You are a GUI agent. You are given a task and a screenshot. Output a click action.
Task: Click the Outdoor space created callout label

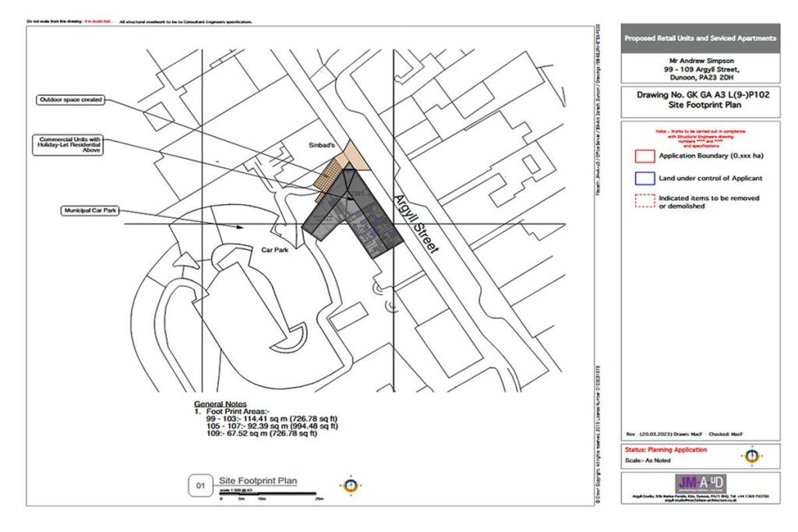pyautogui.click(x=70, y=100)
